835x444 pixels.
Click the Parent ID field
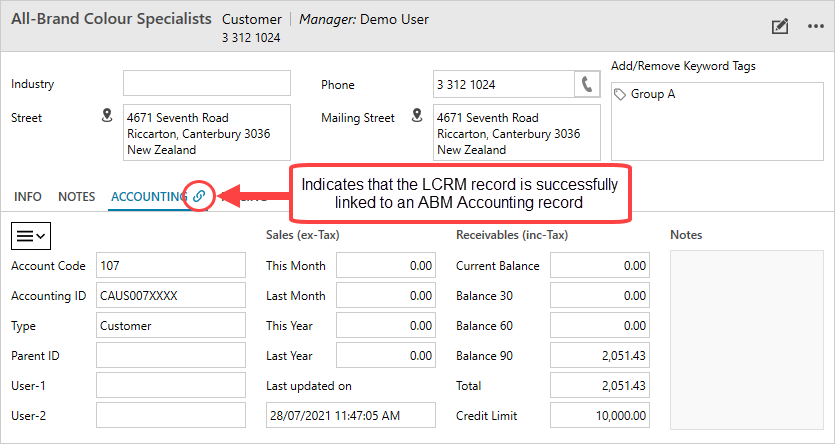[170, 355]
